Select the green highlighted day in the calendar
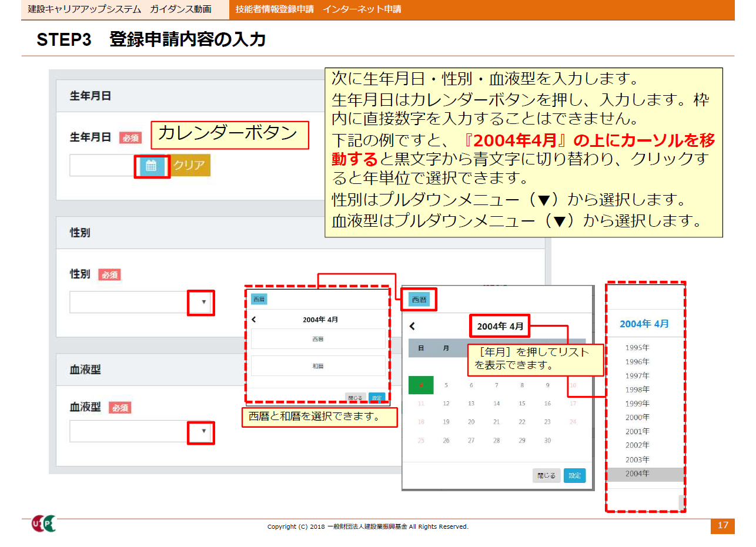The image size is (756, 547). pos(421,385)
